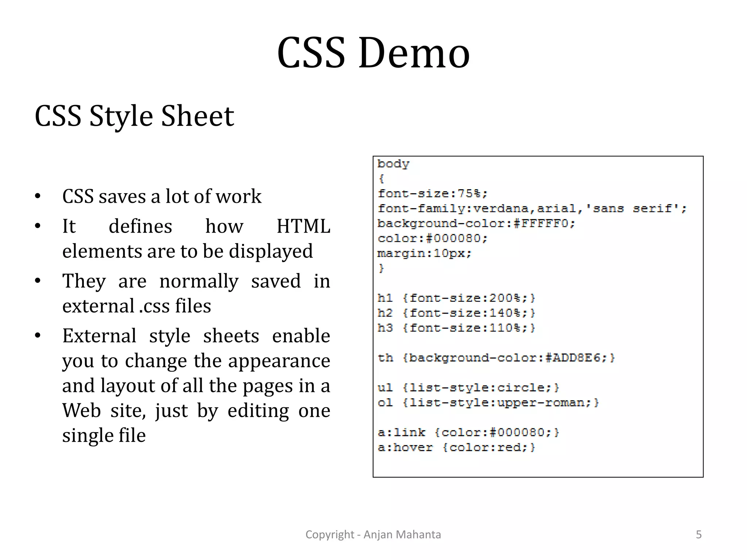This screenshot has width=747, height=560.
Task: Click the 'a:hover {color:red;}' code line
Action: [x=456, y=448]
